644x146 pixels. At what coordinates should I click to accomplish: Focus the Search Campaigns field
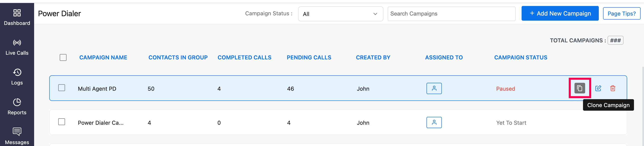[451, 14]
